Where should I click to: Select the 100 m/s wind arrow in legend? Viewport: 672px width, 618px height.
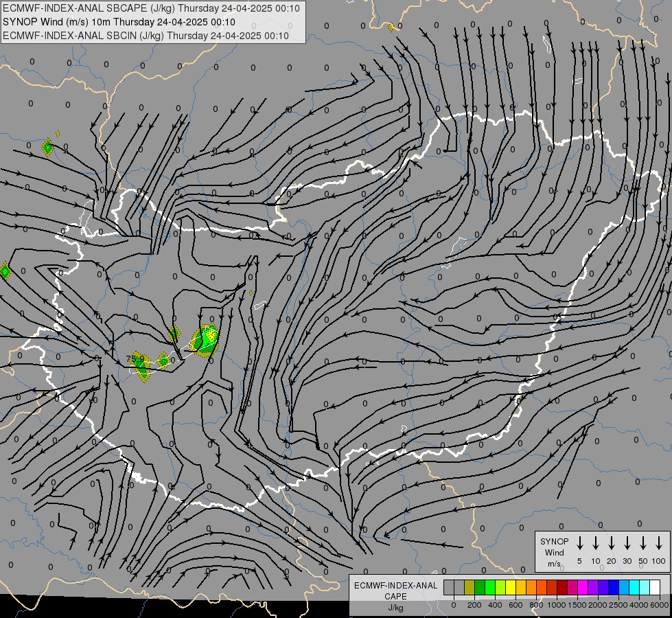click(659, 543)
